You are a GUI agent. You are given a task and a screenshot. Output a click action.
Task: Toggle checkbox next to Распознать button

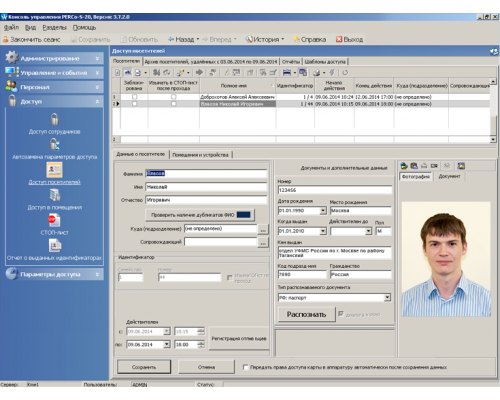tap(341, 314)
